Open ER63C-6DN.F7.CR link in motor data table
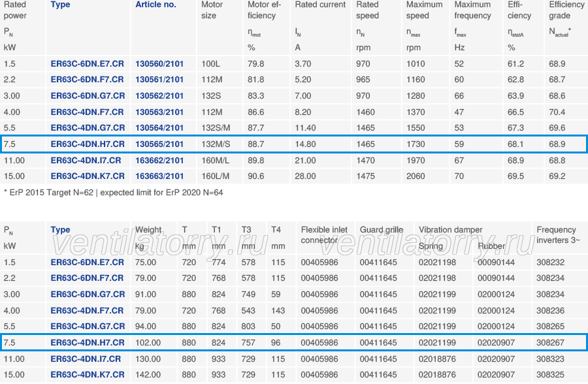This screenshot has width=588, height=384. (87, 80)
